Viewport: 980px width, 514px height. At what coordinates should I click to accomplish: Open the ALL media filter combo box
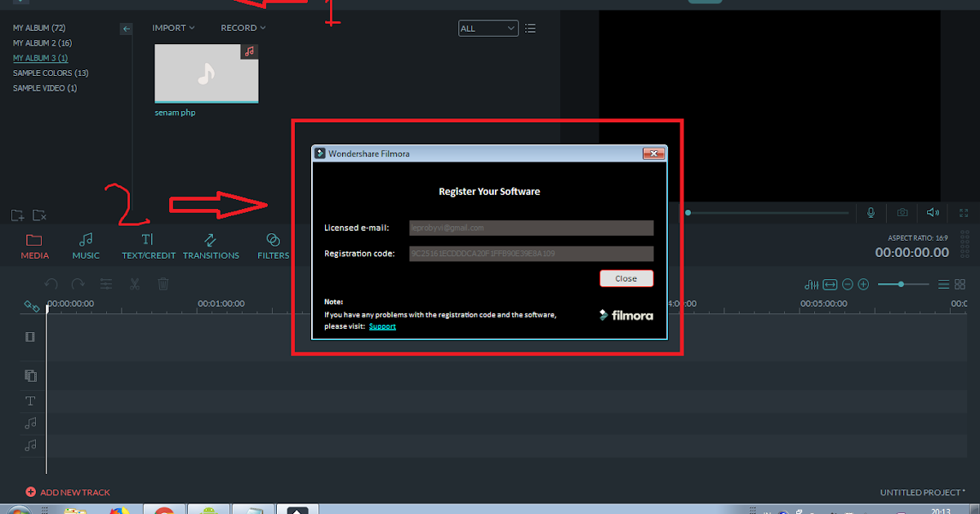488,29
